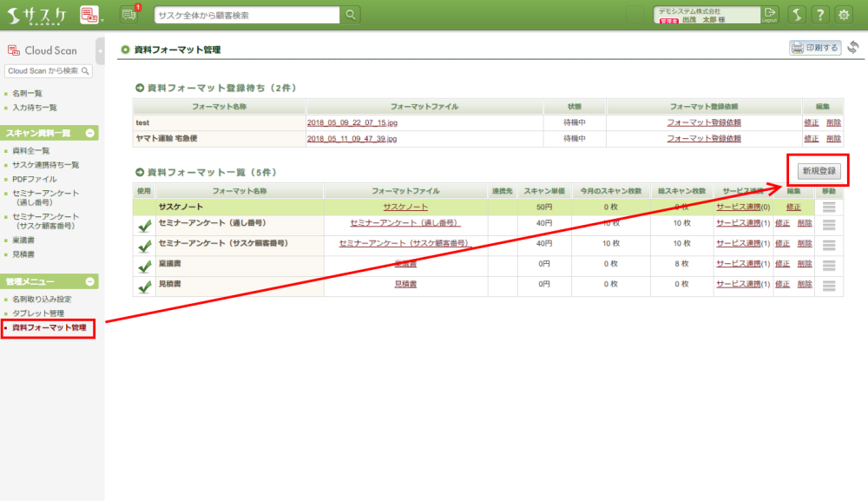This screenshot has height=501, width=868.
Task: Click the drag handle for 稟議書 row
Action: coord(829,264)
